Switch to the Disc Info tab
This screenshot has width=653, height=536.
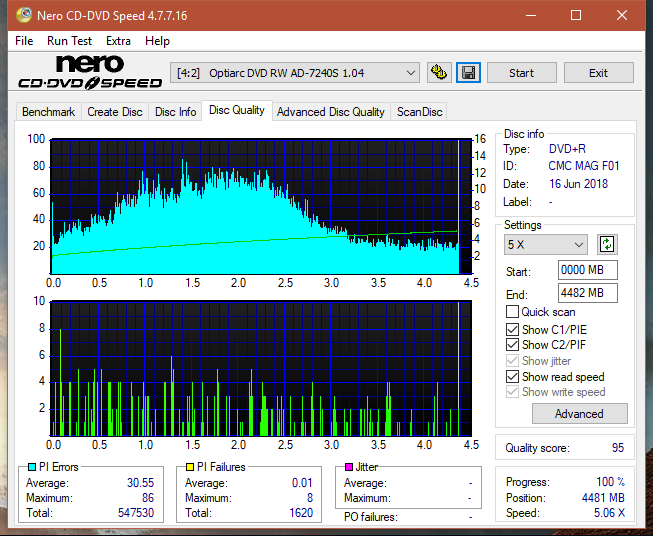pyautogui.click(x=175, y=112)
